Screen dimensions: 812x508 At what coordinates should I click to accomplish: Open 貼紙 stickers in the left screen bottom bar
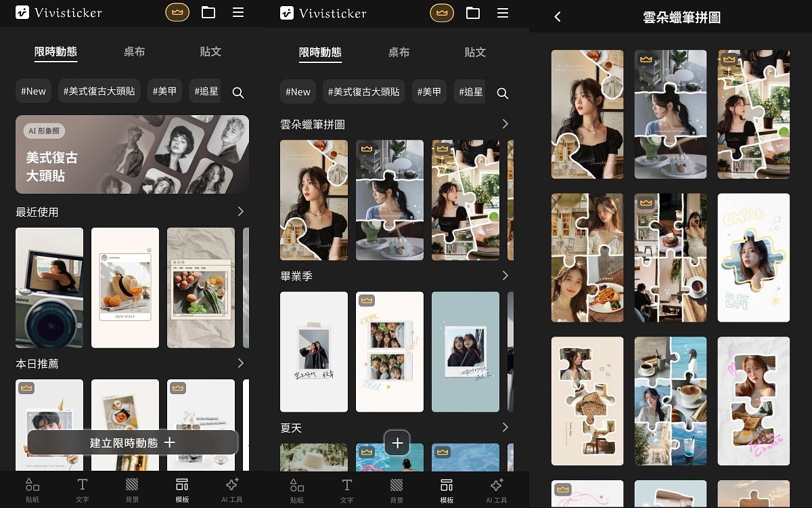click(x=32, y=490)
